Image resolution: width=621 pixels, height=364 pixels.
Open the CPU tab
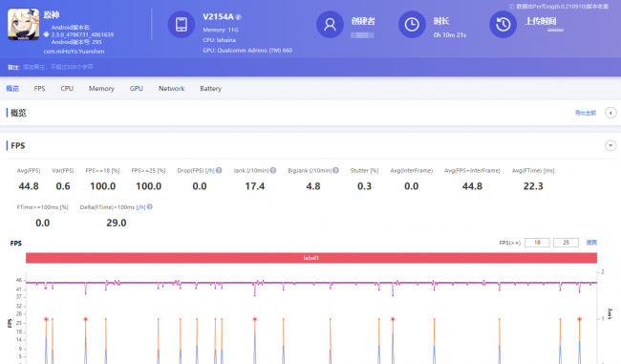(x=67, y=88)
